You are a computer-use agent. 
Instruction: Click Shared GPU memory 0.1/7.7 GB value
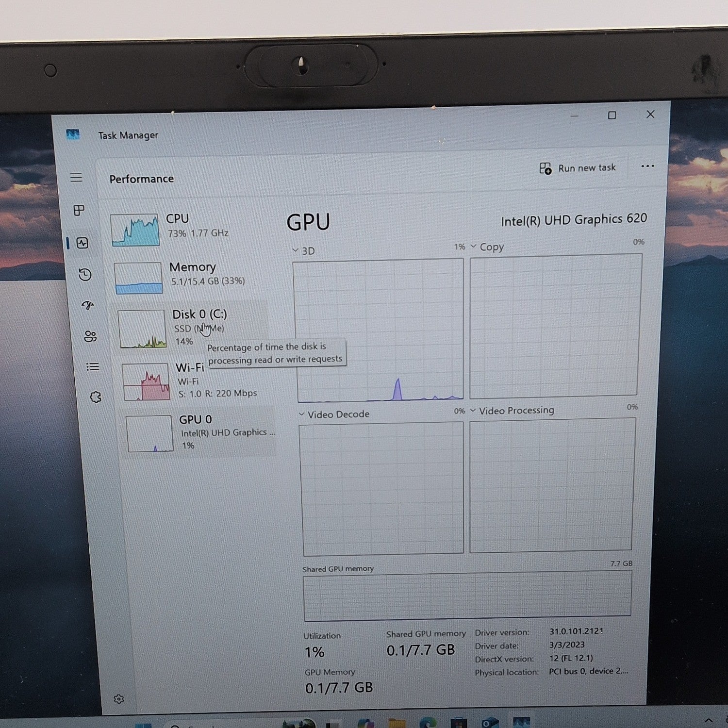[x=421, y=650]
